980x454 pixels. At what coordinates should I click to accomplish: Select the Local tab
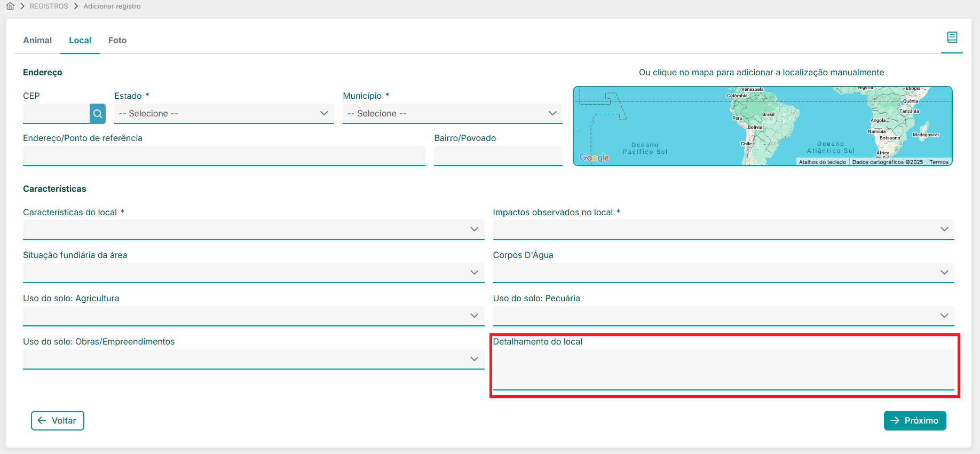click(x=80, y=41)
